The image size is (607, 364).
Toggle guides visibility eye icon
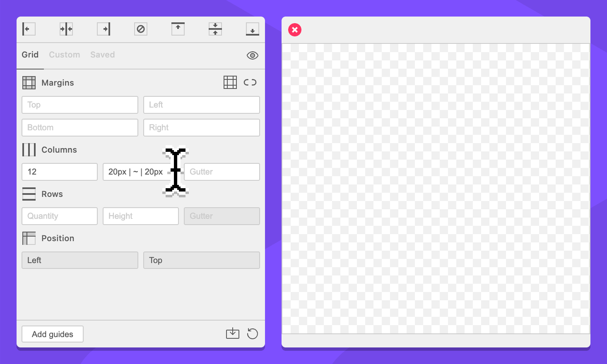click(253, 55)
